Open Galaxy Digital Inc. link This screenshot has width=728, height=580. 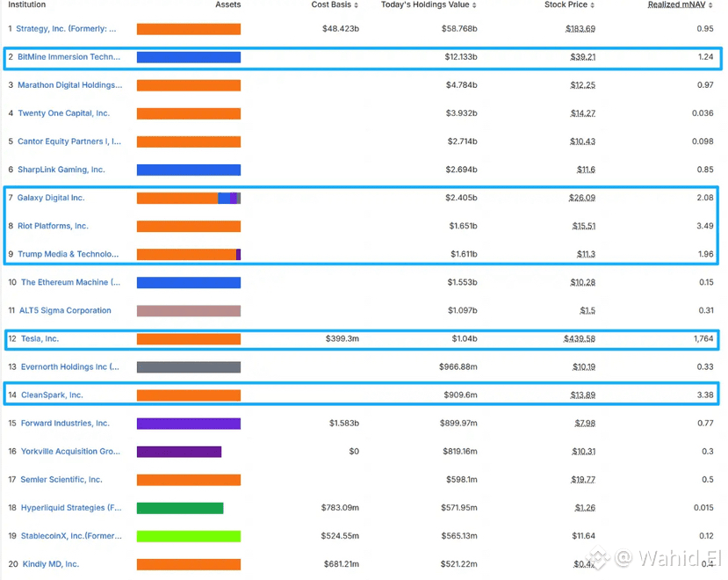[51, 198]
